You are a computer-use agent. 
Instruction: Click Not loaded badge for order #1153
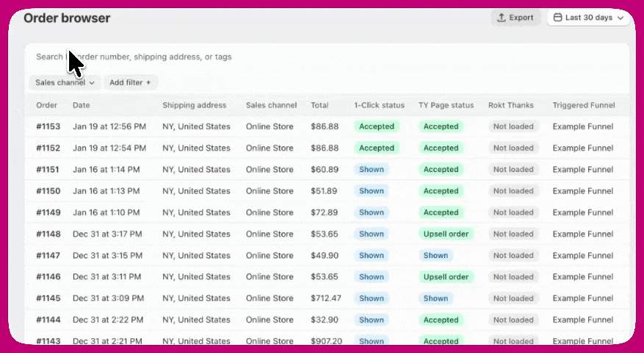coord(513,126)
